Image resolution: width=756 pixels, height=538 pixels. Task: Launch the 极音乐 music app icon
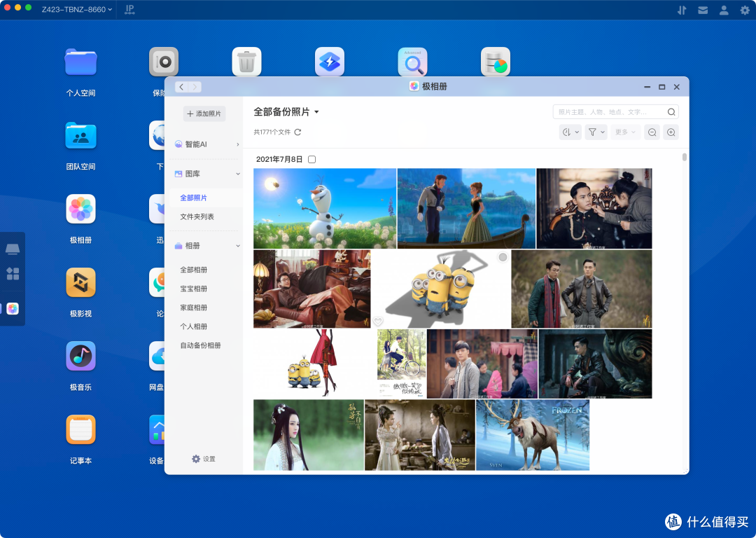pyautogui.click(x=80, y=356)
